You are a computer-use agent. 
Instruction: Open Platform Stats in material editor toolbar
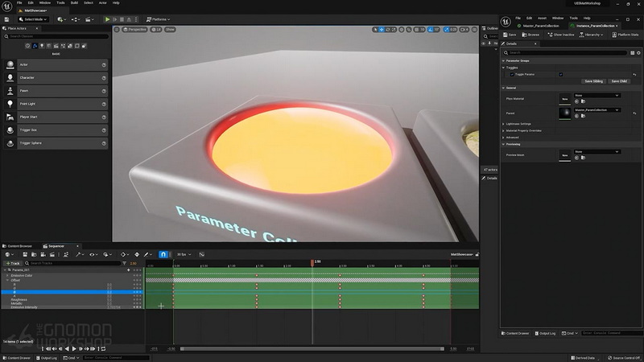tap(625, 35)
